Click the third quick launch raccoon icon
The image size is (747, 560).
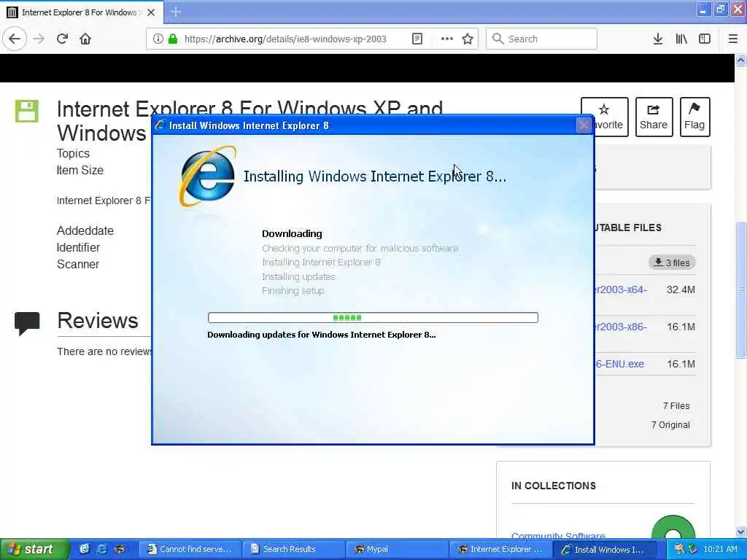pyautogui.click(x=119, y=549)
